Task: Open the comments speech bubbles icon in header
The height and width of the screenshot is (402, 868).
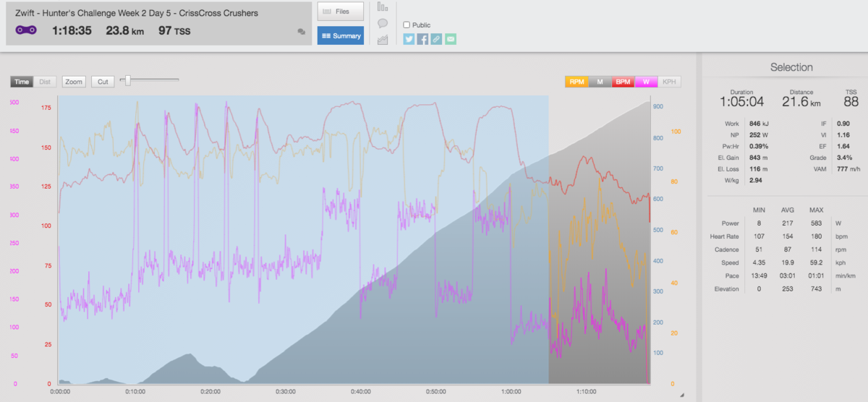Action: 301,32
